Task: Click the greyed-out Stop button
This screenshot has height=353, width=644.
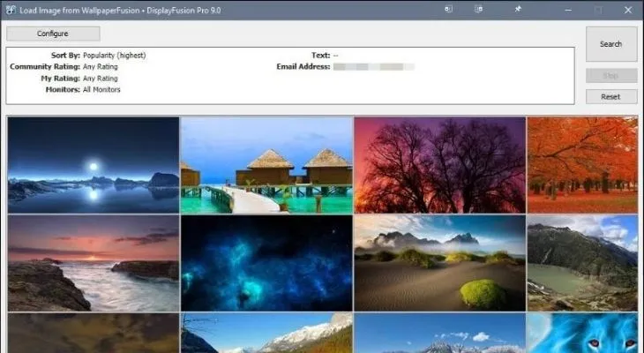Action: pos(611,76)
